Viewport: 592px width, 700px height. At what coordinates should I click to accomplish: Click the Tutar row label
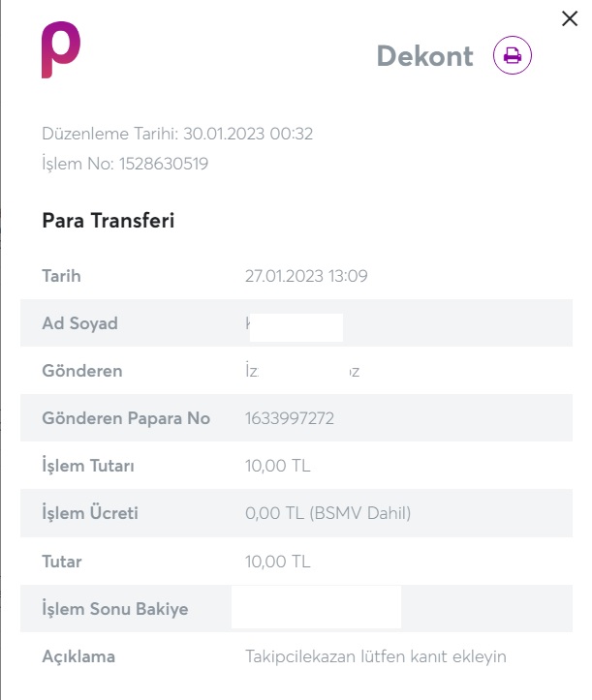point(62,561)
